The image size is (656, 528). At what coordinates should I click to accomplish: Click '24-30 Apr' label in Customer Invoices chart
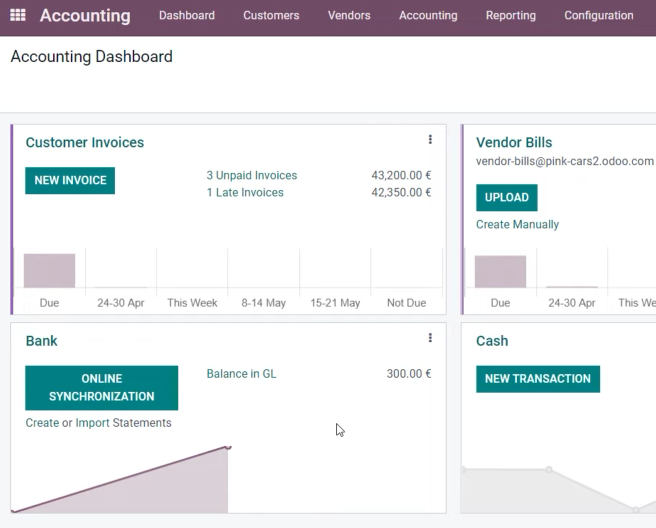(121, 303)
